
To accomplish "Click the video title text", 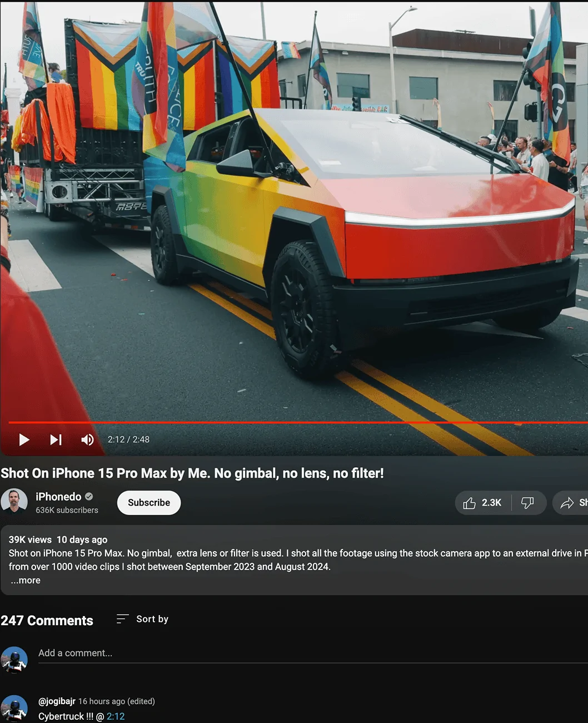I will [x=192, y=473].
